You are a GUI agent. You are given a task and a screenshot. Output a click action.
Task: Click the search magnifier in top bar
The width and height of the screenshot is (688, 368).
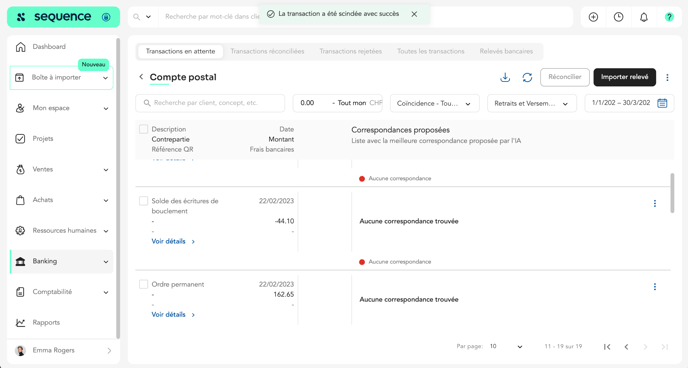[136, 17]
